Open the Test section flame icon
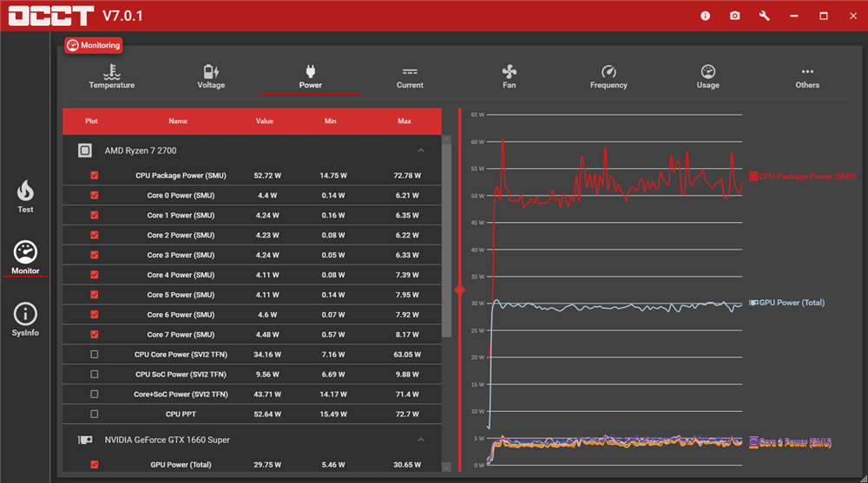Image resolution: width=868 pixels, height=483 pixels. click(x=25, y=191)
